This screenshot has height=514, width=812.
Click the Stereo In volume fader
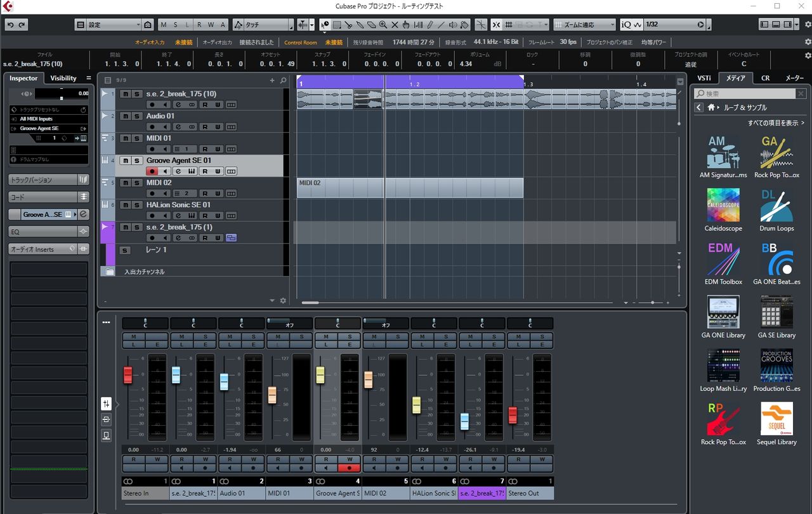(x=128, y=375)
